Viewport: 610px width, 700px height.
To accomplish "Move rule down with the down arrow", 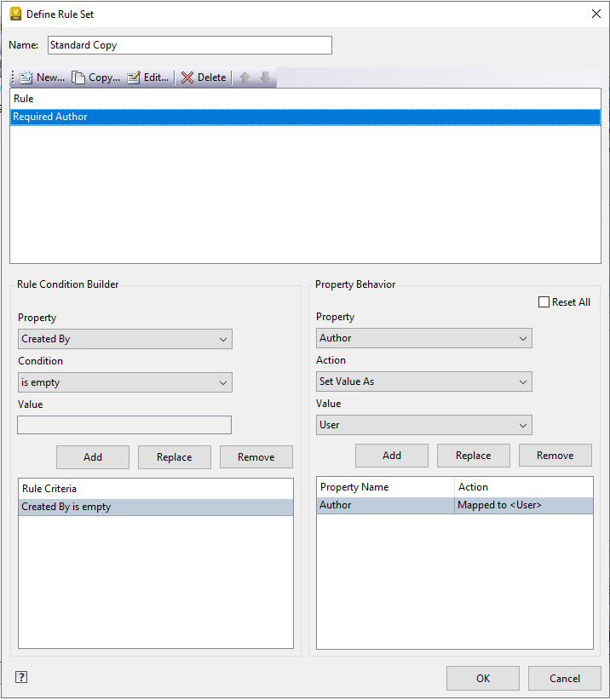I will click(x=265, y=77).
